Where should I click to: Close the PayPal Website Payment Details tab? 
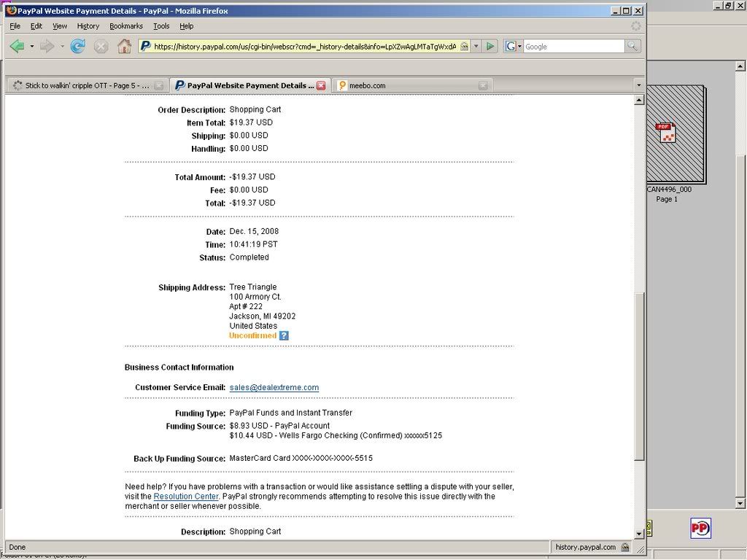pos(321,86)
